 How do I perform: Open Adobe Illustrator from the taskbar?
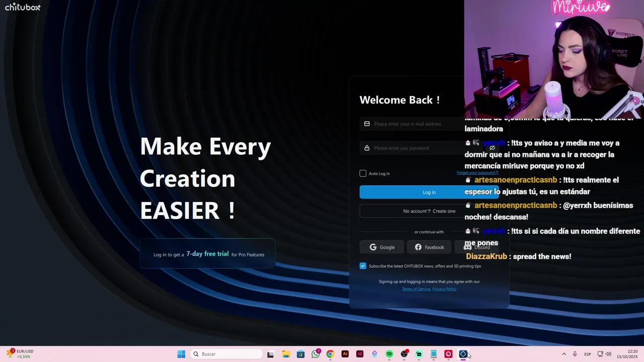click(345, 354)
